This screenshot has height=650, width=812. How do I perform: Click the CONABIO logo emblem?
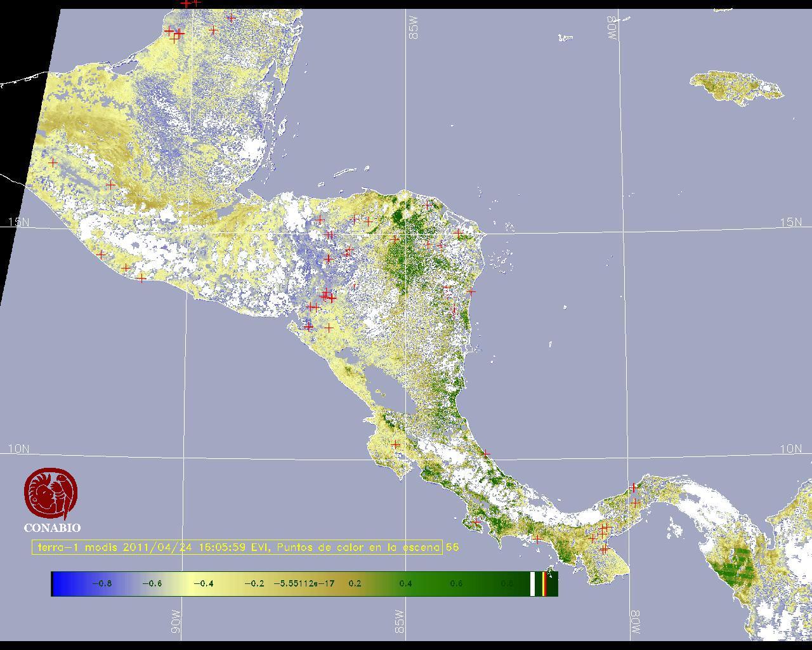point(51,494)
